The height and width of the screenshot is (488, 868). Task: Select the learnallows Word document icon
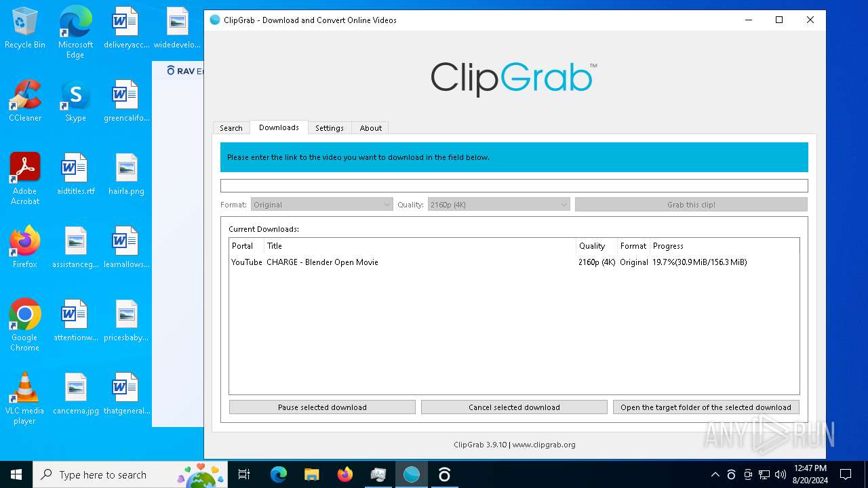pyautogui.click(x=126, y=248)
